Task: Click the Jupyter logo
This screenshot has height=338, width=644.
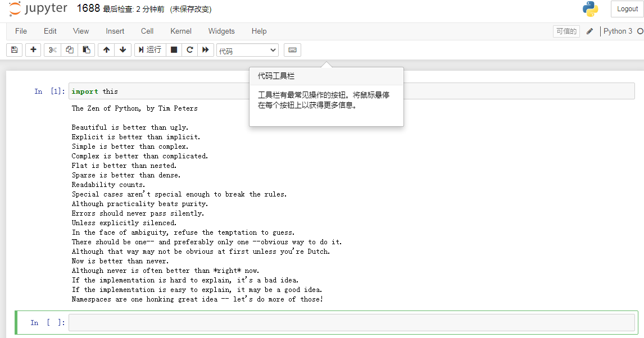Action: coord(38,8)
